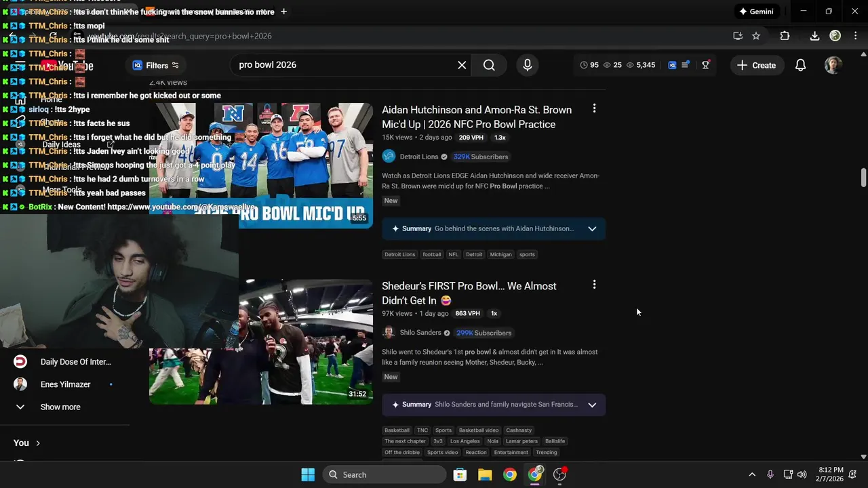
Task: Open OBS Studio from the taskbar
Action: (560, 474)
